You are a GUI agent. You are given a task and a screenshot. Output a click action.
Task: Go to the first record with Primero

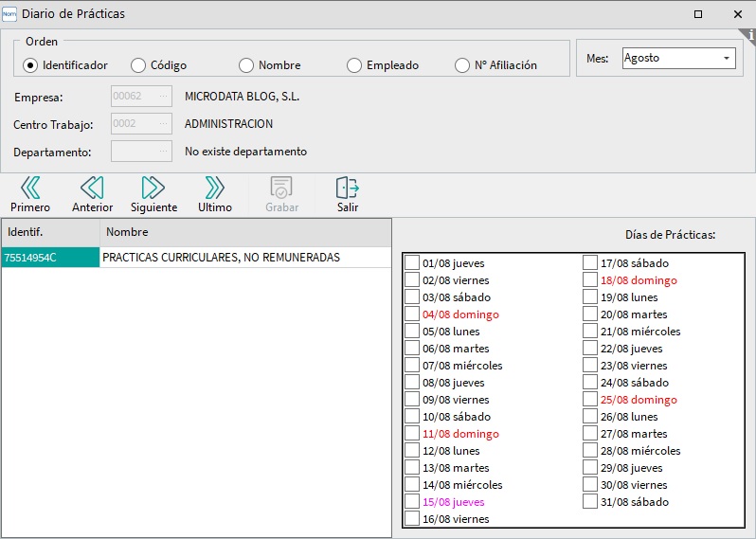(30, 188)
